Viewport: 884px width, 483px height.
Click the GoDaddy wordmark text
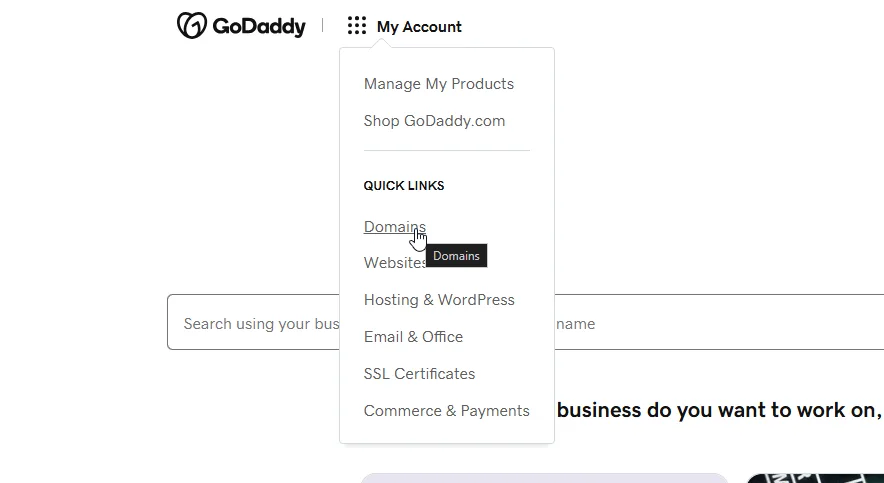(x=258, y=27)
